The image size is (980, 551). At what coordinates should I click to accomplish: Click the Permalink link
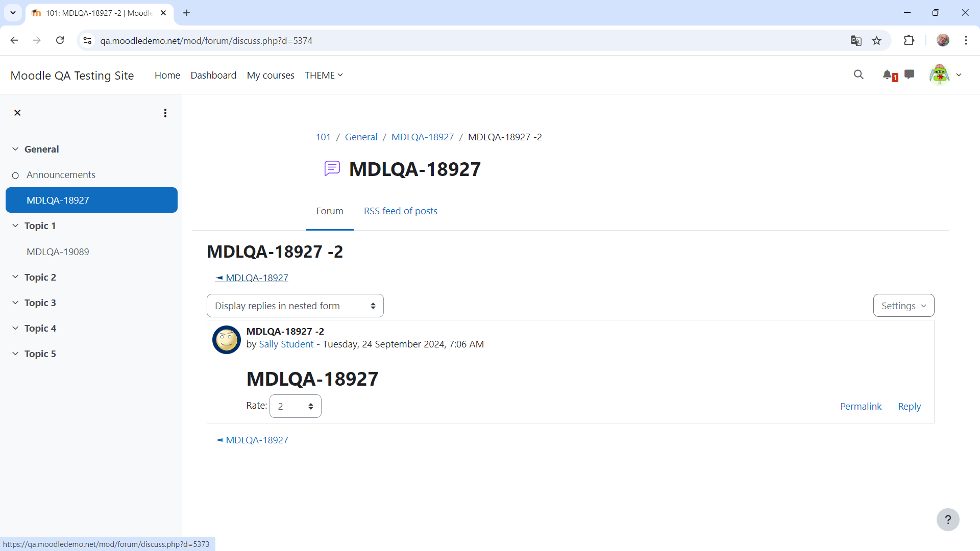[x=861, y=406]
